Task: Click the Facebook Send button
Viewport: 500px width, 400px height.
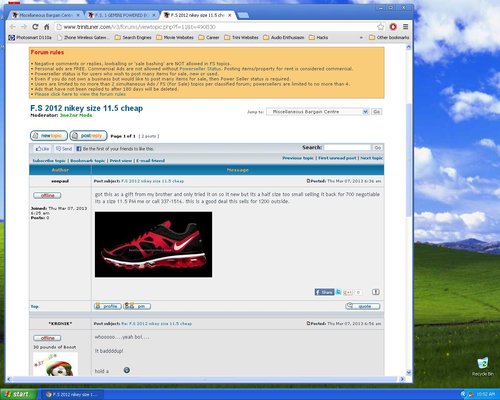Action: point(64,149)
